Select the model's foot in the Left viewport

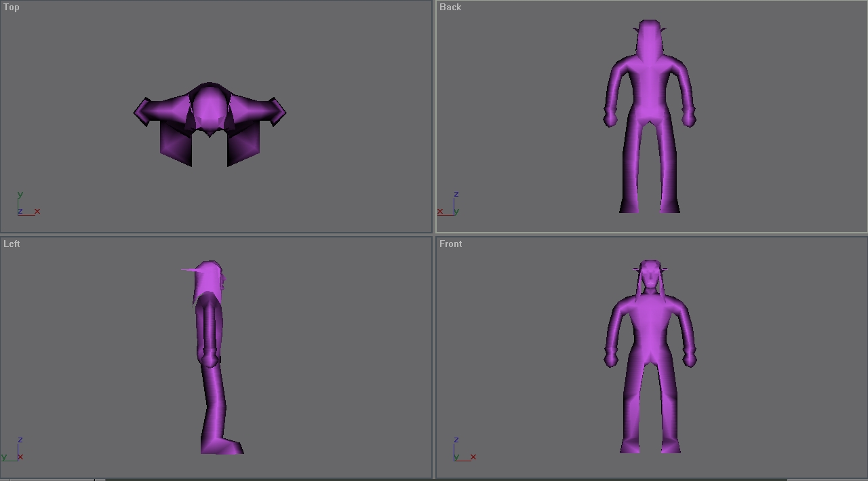point(222,446)
